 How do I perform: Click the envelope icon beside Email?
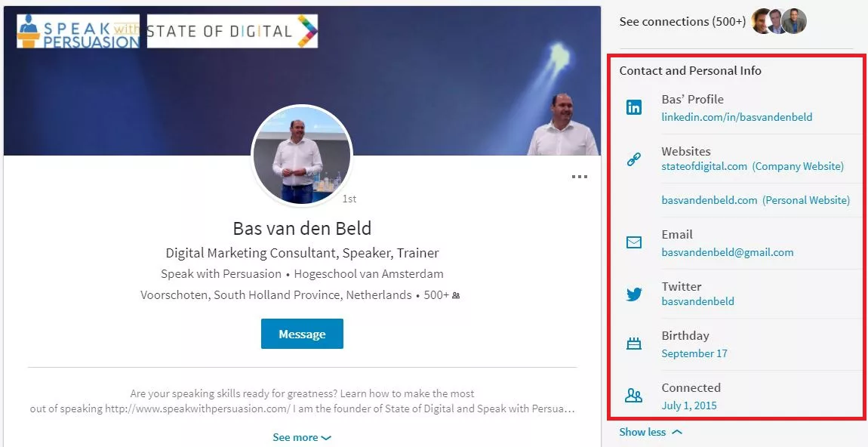(x=634, y=243)
